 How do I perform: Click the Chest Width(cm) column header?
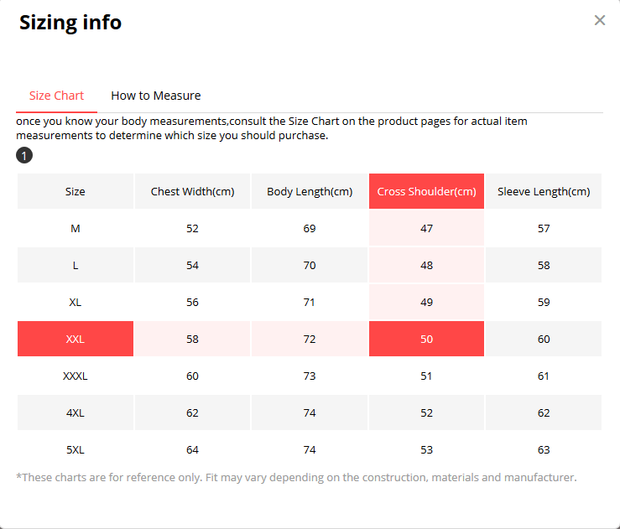coord(192,191)
